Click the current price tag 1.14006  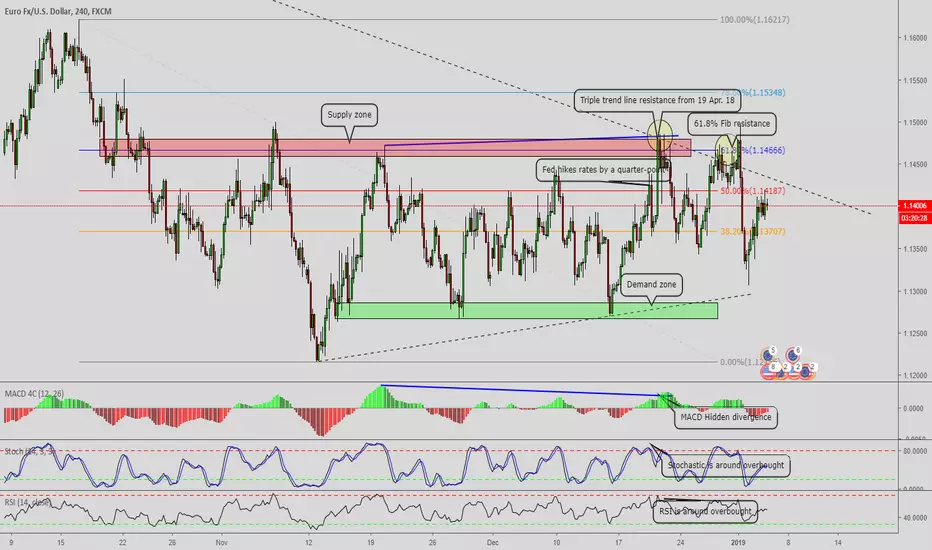point(914,206)
